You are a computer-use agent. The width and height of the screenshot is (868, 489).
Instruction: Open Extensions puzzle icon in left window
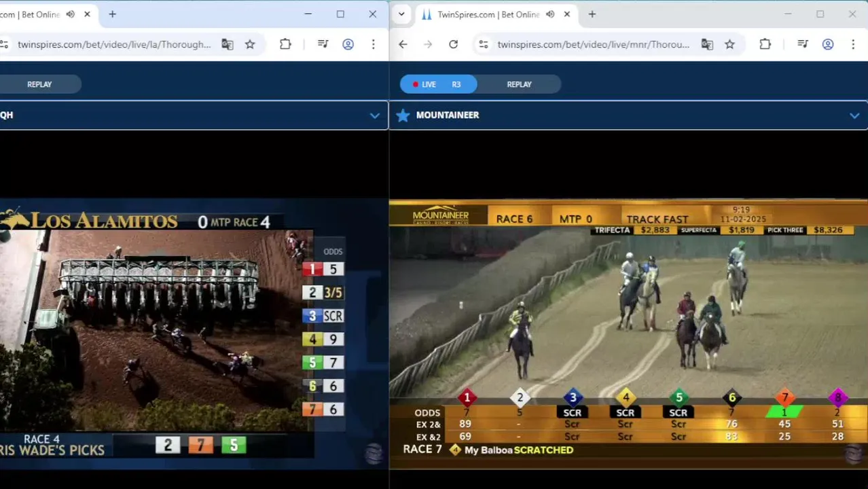pyautogui.click(x=285, y=44)
